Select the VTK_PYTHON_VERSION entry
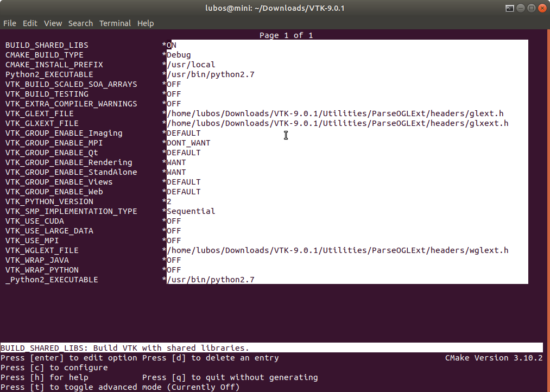550x392 pixels. (x=49, y=201)
